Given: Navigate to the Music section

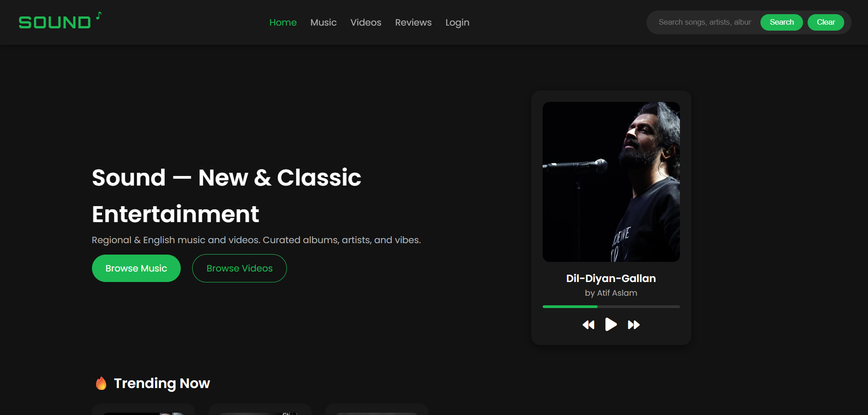Looking at the screenshot, I should tap(323, 22).
